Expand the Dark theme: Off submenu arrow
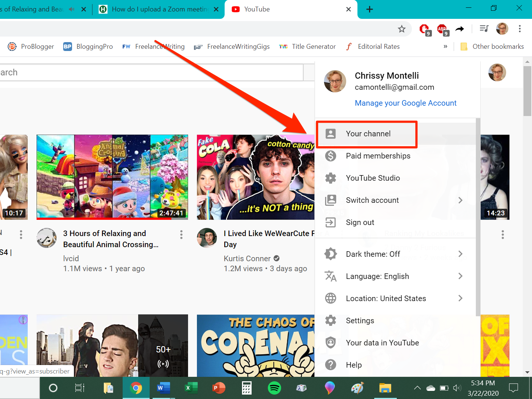The image size is (532, 399). pos(460,254)
